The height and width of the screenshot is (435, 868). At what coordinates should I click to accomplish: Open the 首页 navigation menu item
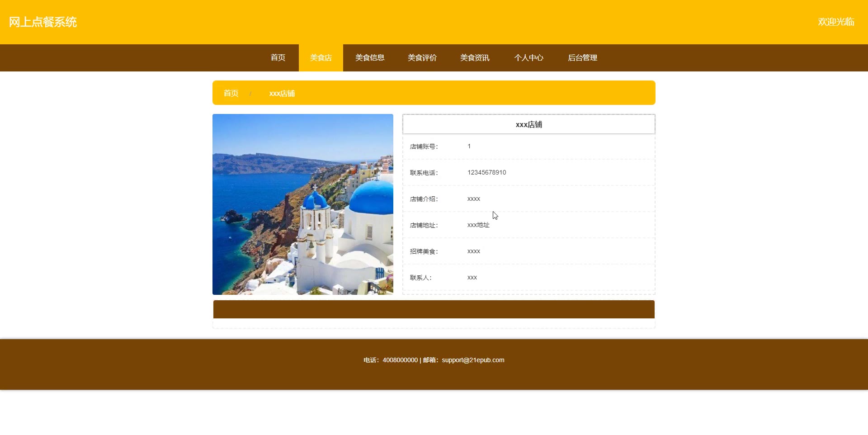click(278, 58)
